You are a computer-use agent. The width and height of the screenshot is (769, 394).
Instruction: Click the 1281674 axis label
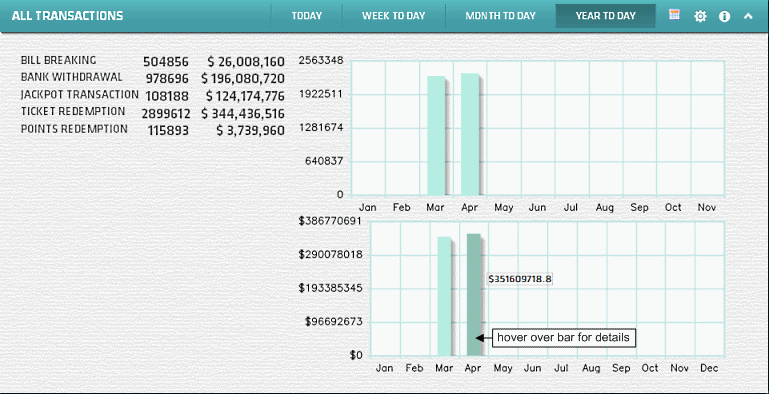pyautogui.click(x=321, y=128)
